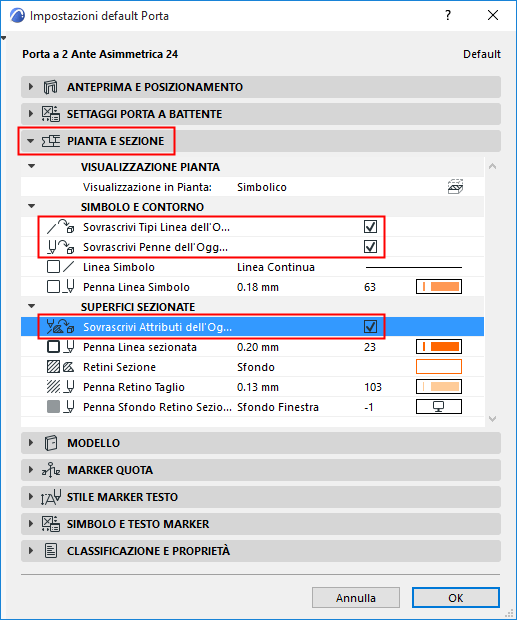Collapse the Superfici Sezionate group
This screenshot has height=620, width=517.
click(x=32, y=306)
